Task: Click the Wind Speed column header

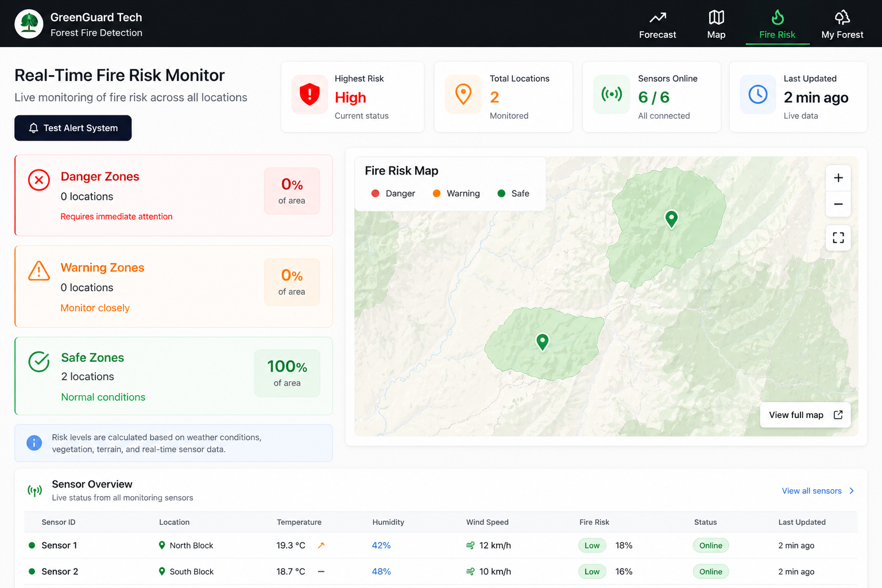Action: point(488,522)
